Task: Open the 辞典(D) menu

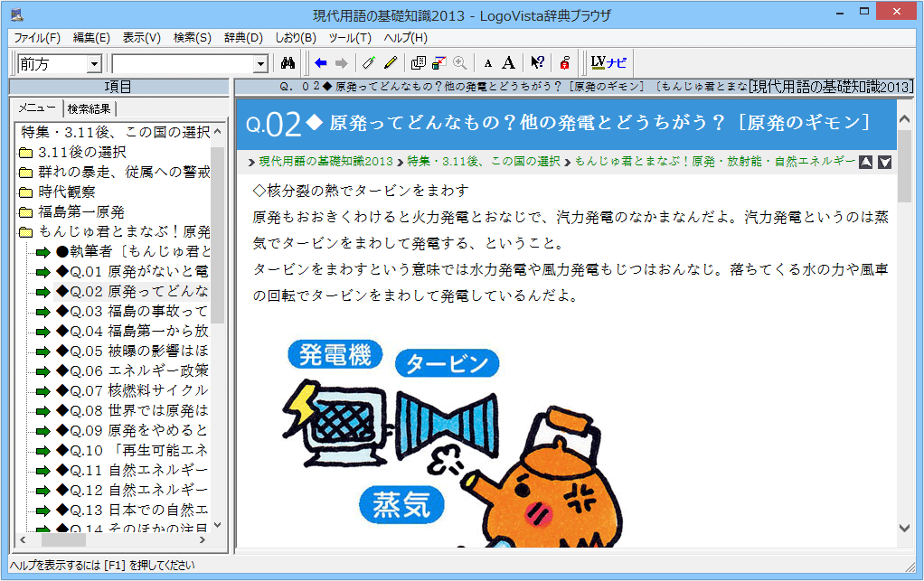Action: (243, 38)
